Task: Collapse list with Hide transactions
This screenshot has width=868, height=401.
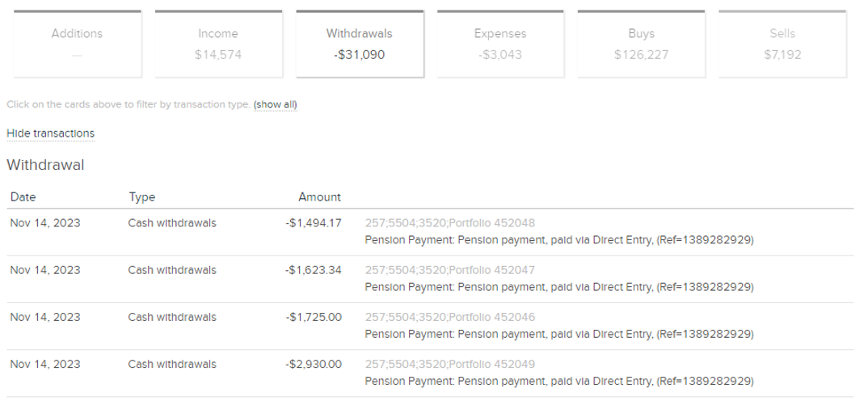Action: pos(50,133)
